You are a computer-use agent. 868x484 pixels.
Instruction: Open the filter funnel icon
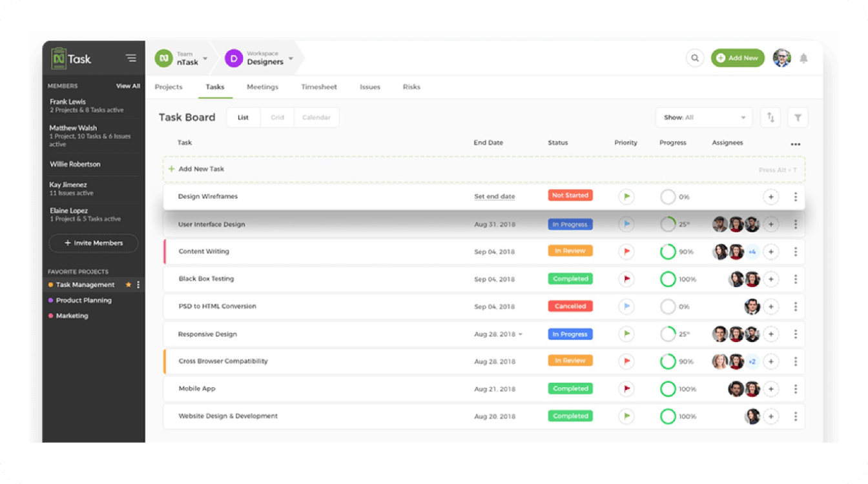798,117
